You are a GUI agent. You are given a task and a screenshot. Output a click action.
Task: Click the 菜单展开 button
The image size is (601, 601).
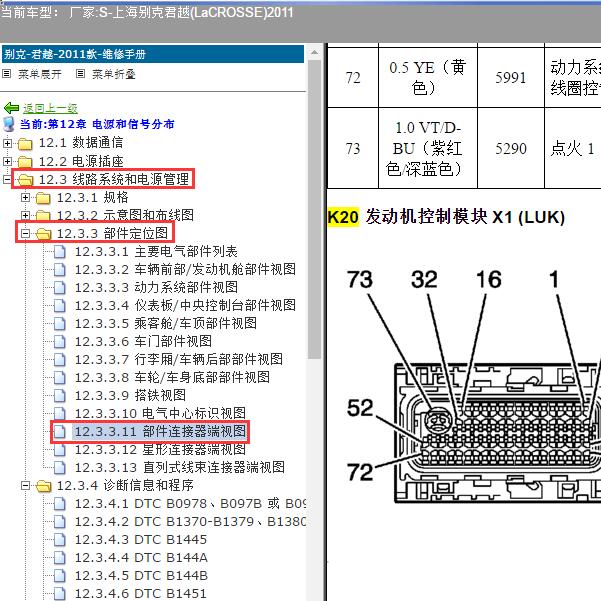(40, 74)
